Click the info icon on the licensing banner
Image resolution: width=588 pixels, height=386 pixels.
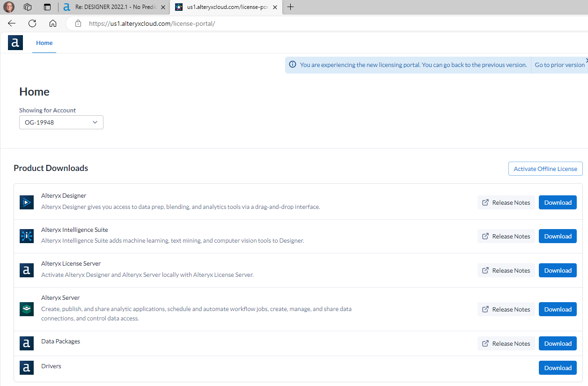click(293, 65)
